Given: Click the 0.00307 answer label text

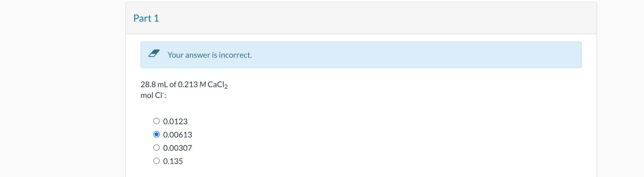Looking at the screenshot, I should click(177, 148).
